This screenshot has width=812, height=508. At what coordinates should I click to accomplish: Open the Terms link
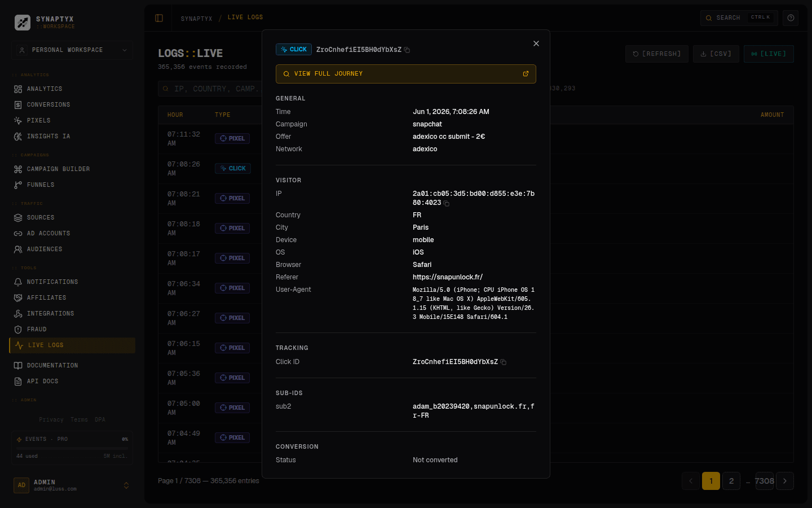pyautogui.click(x=79, y=420)
